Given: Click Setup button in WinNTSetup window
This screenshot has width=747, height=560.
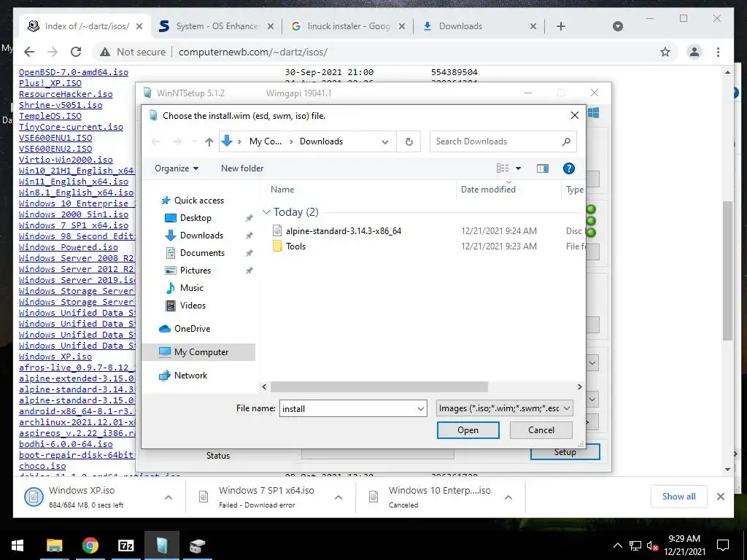Looking at the screenshot, I should click(565, 452).
